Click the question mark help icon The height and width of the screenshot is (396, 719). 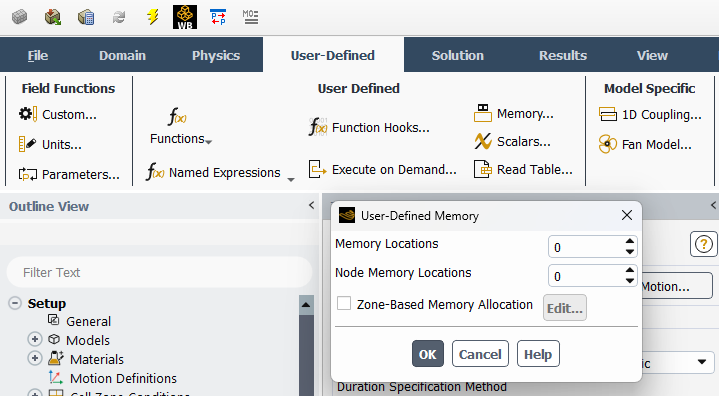pyautogui.click(x=704, y=244)
